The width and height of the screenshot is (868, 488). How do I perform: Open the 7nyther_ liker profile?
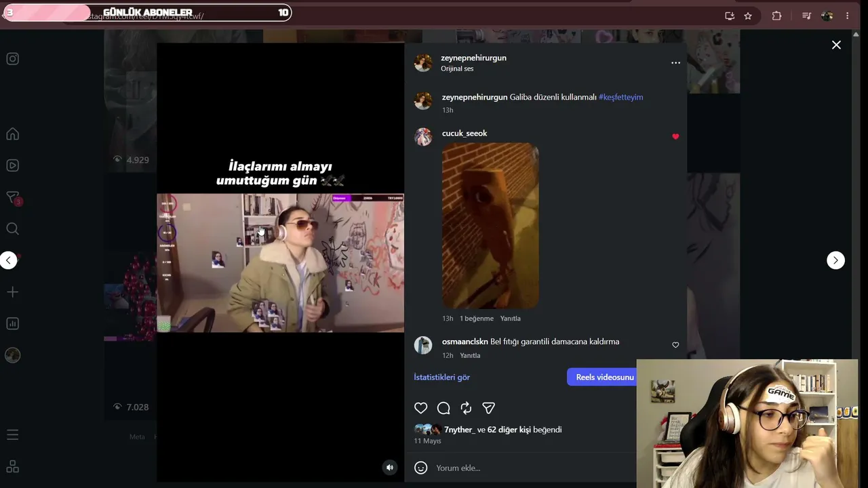tap(459, 430)
